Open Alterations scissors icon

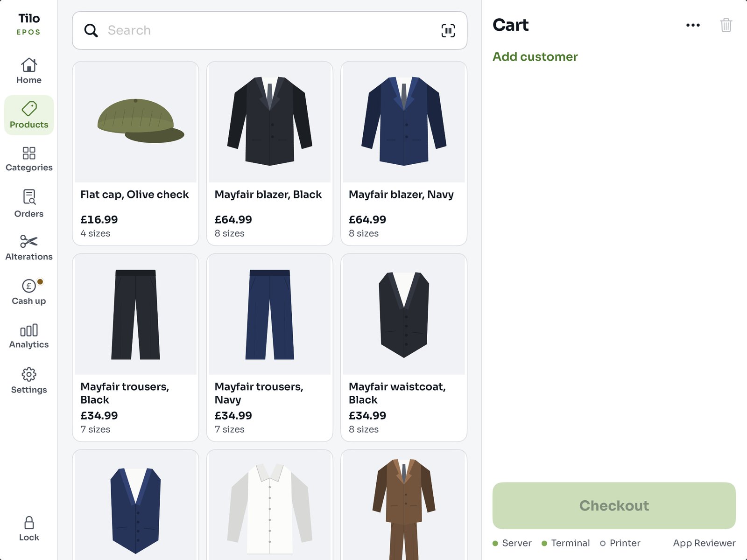coord(29,241)
